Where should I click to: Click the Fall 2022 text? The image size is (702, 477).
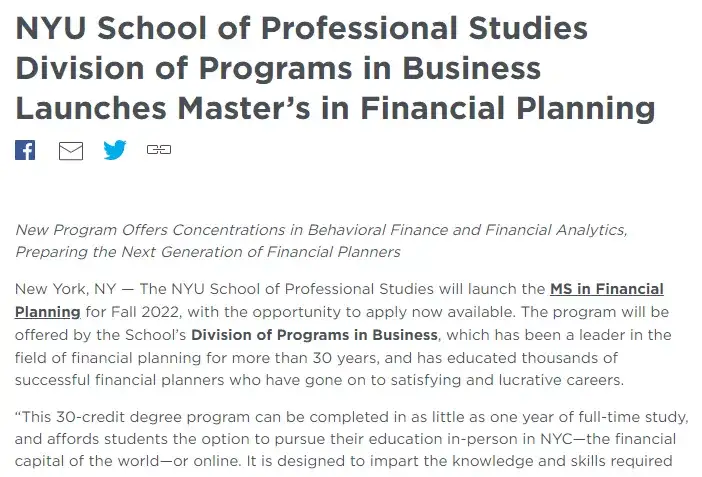coord(146,312)
